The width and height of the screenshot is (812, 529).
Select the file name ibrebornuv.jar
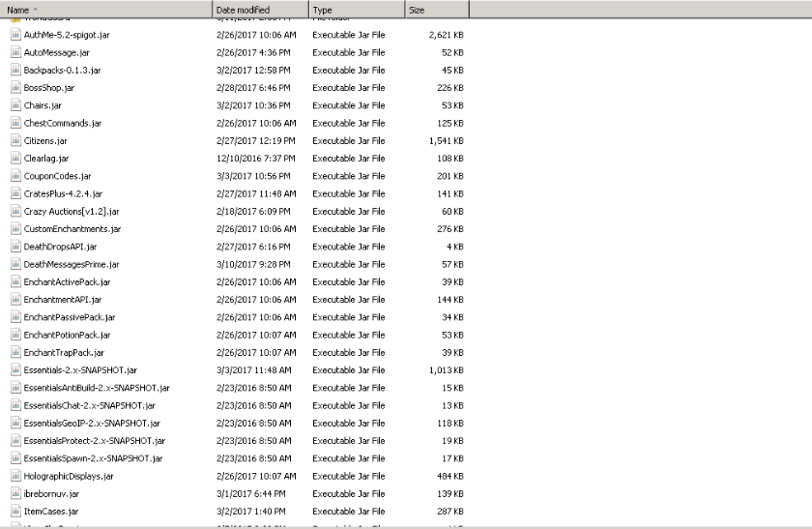click(x=52, y=493)
